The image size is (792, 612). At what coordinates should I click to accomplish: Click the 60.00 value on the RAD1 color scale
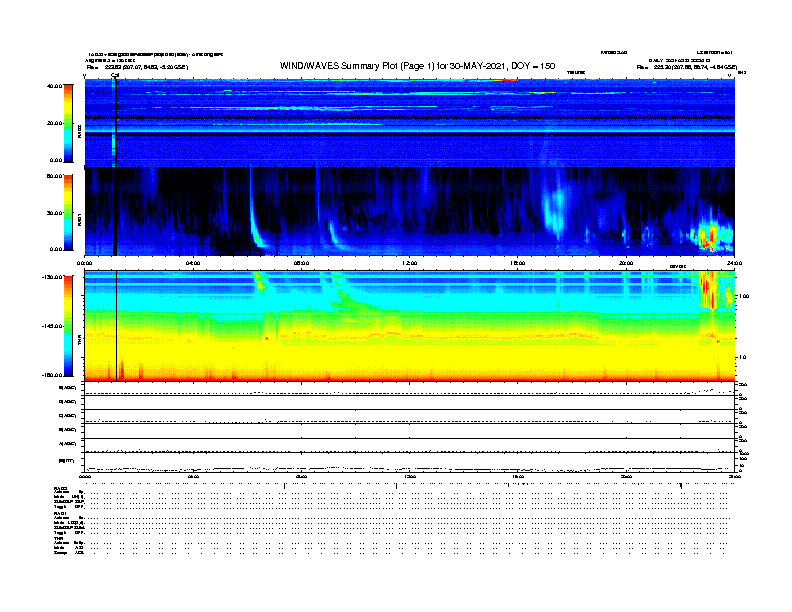(54, 176)
